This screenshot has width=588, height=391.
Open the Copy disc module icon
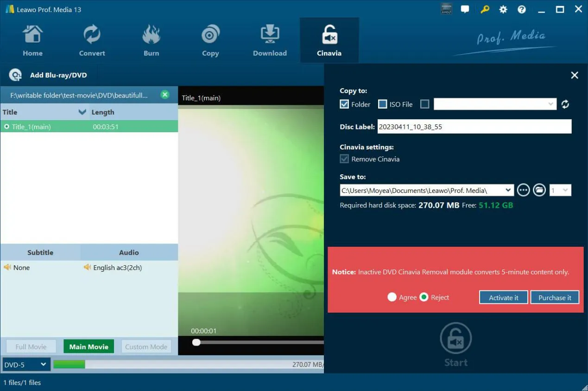[210, 35]
